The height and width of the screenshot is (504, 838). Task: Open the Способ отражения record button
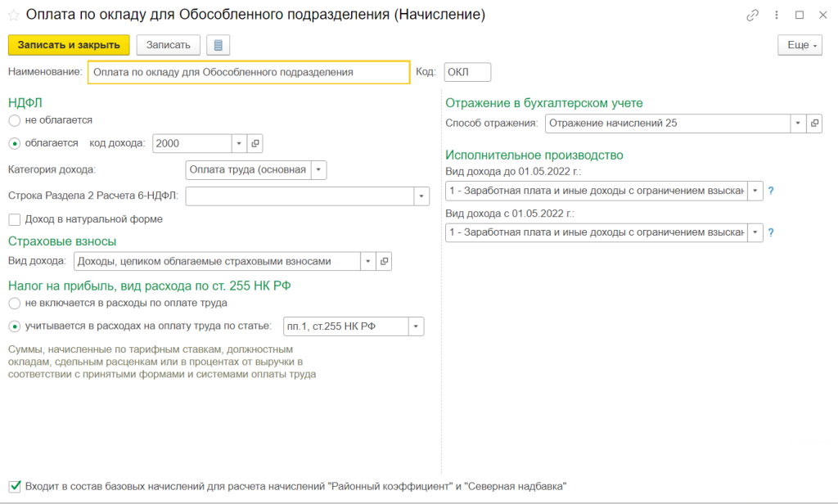pyautogui.click(x=813, y=124)
